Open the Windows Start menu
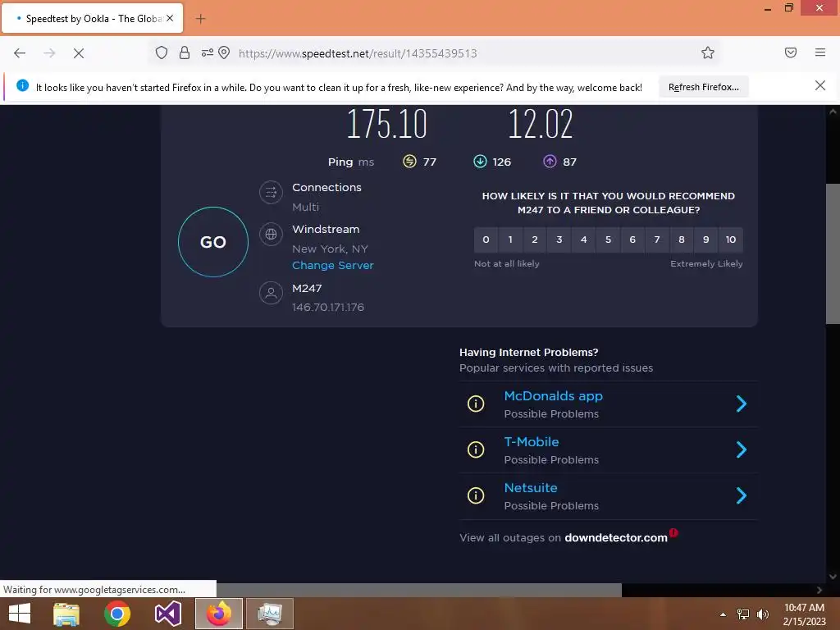The height and width of the screenshot is (630, 840). (20, 614)
